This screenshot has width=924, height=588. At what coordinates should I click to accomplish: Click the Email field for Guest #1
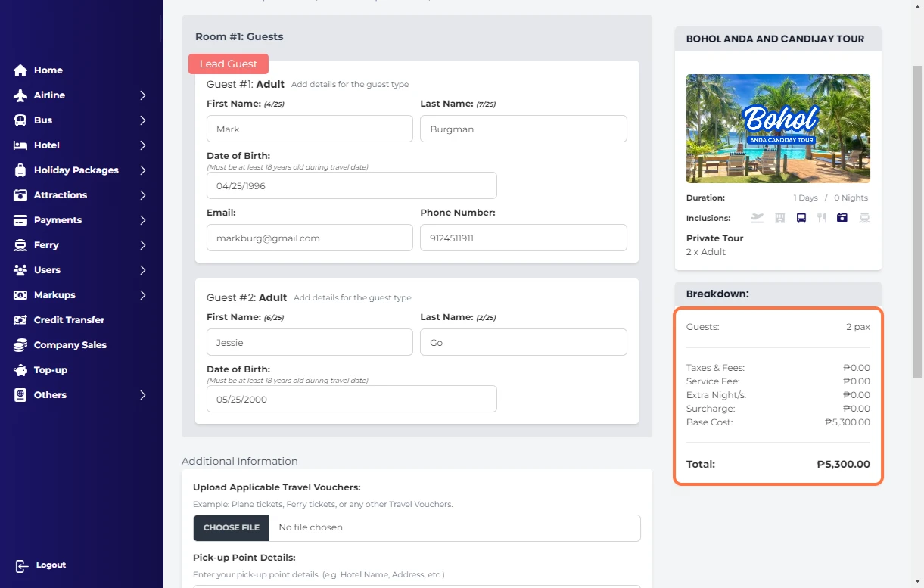click(x=310, y=238)
